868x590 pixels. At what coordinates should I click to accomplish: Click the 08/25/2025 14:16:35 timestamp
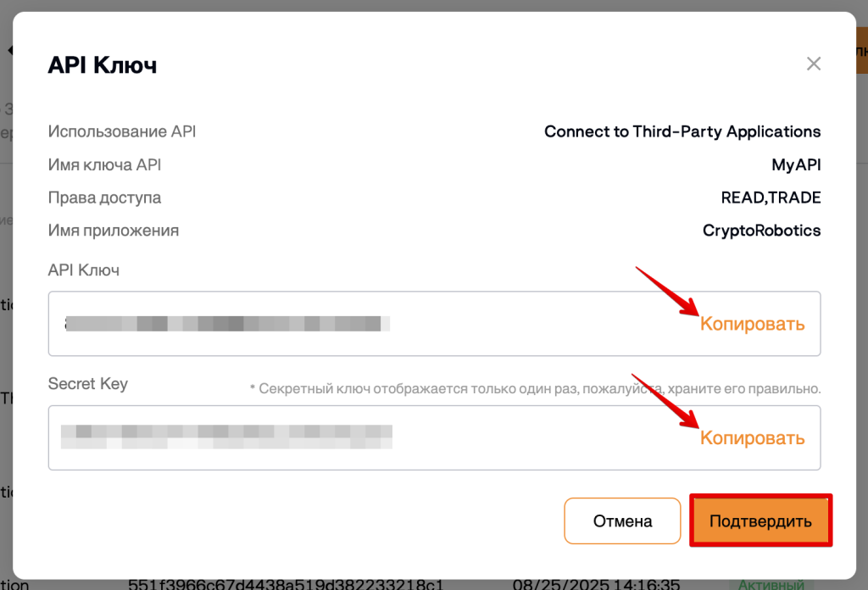click(x=596, y=584)
